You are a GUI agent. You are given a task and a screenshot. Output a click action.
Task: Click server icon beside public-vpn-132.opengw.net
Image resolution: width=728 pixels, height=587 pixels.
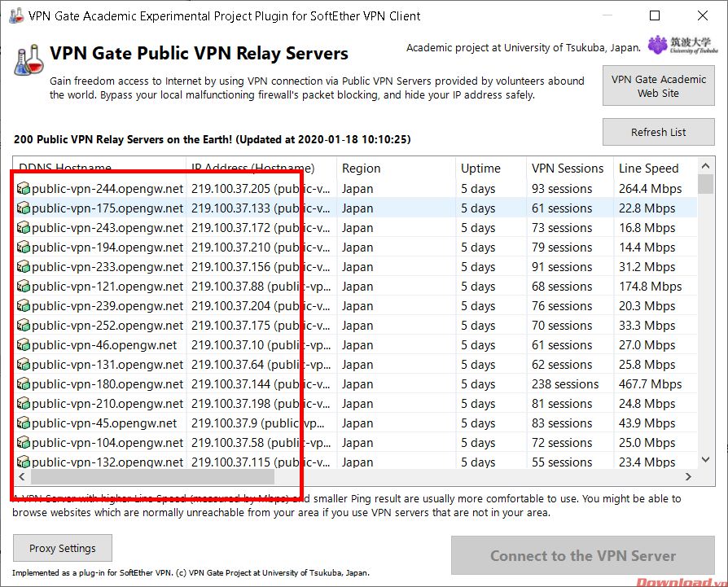click(24, 462)
